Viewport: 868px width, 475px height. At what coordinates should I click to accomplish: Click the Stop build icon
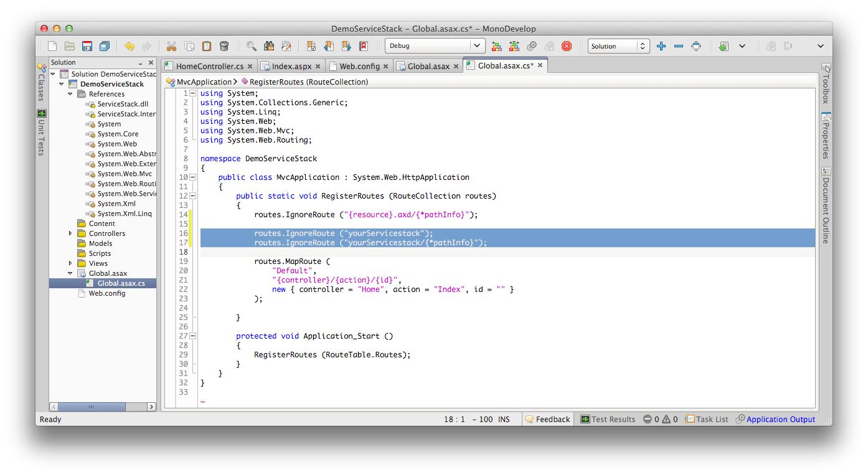point(567,46)
